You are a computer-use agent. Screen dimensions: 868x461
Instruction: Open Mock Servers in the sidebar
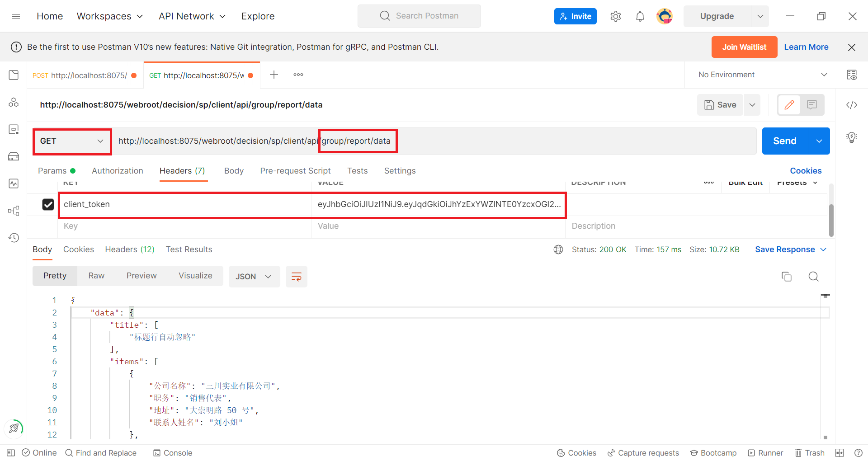tap(14, 156)
